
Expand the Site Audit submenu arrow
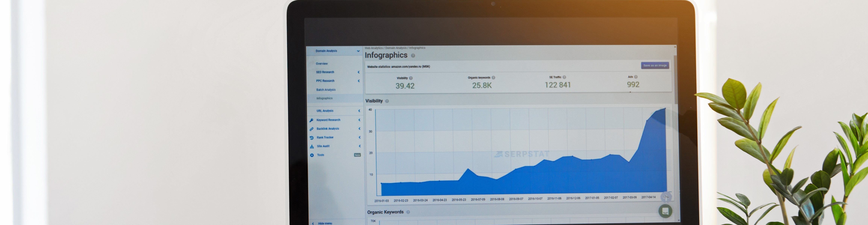360,146
